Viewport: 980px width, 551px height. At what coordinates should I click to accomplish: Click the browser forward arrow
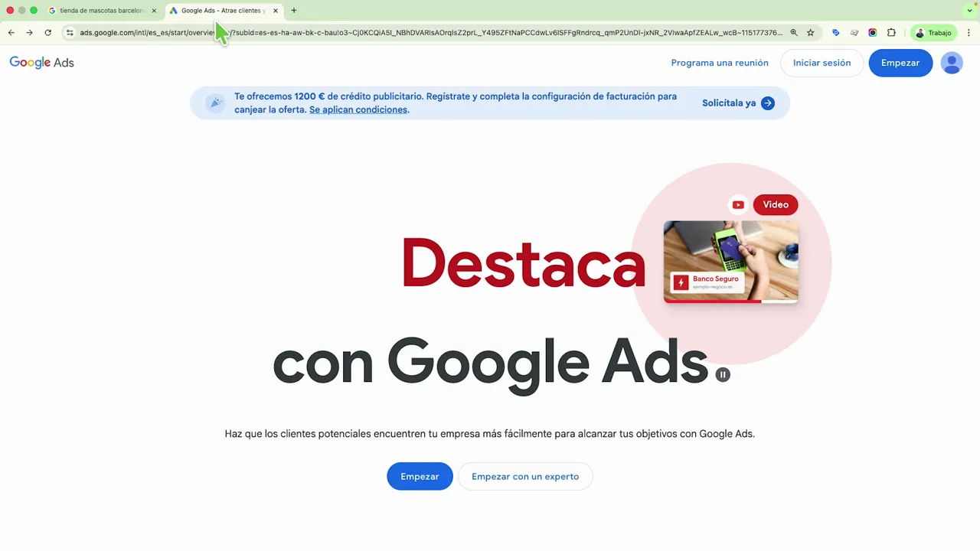tap(29, 33)
